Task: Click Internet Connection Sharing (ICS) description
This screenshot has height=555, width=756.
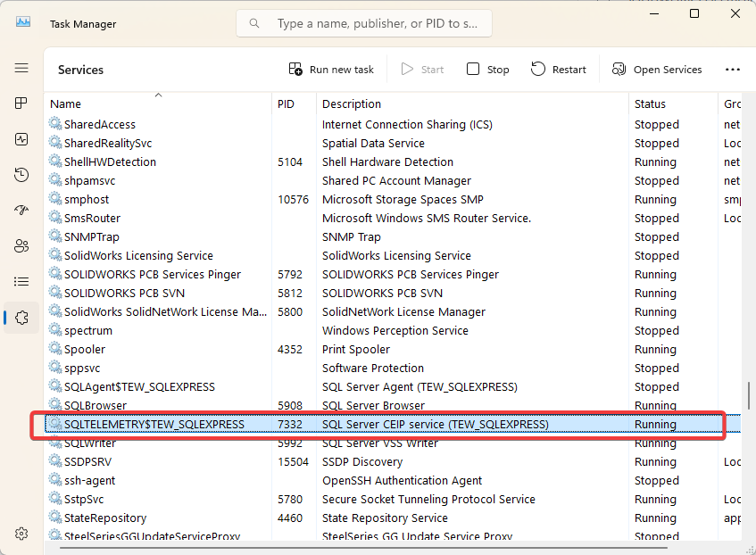Action: point(407,124)
